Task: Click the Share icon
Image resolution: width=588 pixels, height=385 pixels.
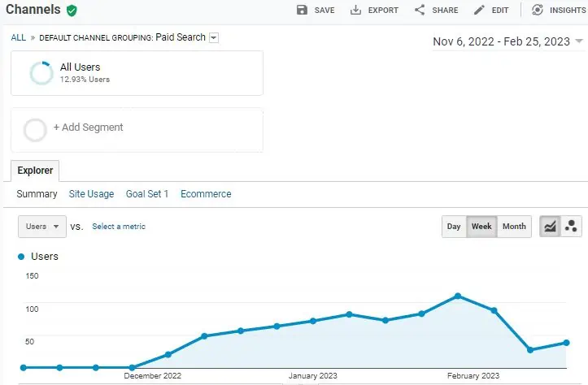Action: 420,11
